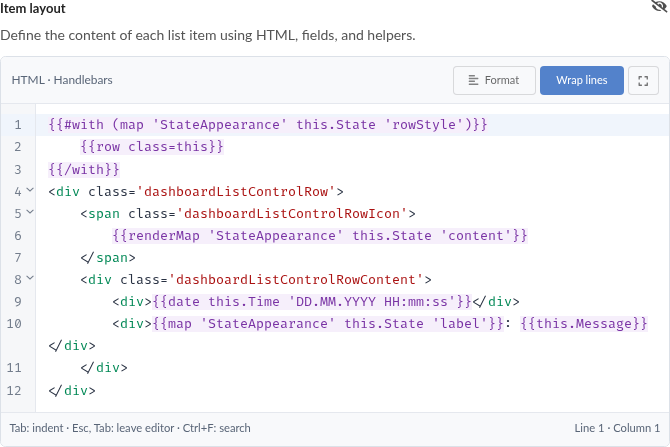Toggle the crossed-eye visibility icon
This screenshot has height=447, width=670.
point(659,6)
